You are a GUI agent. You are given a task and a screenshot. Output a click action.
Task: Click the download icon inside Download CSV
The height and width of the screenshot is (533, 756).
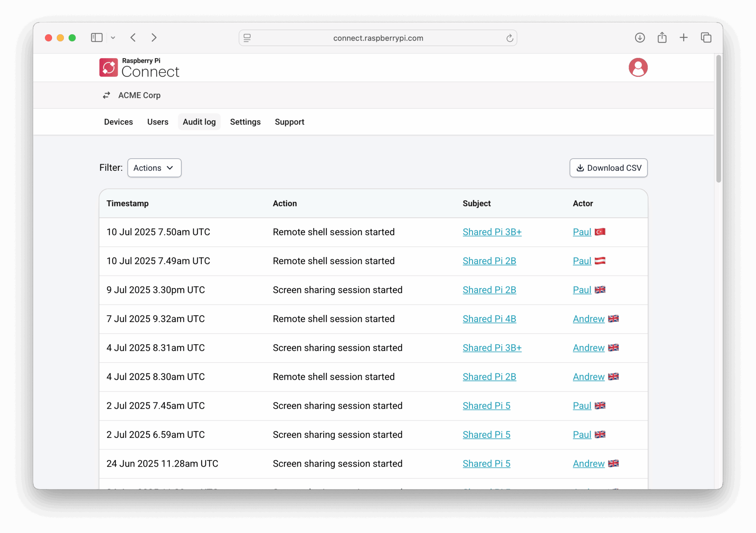580,168
